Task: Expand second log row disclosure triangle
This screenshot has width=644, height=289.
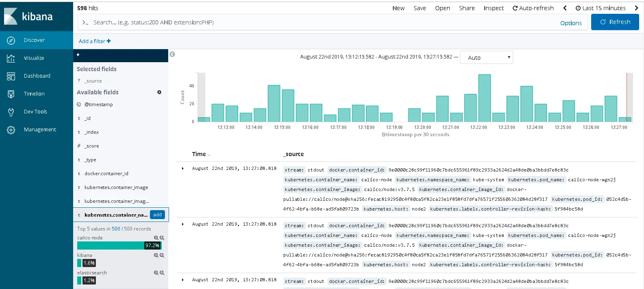Action: (x=183, y=224)
